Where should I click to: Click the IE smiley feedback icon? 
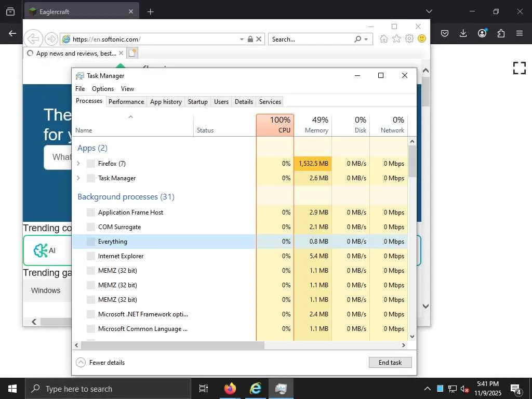point(422,38)
